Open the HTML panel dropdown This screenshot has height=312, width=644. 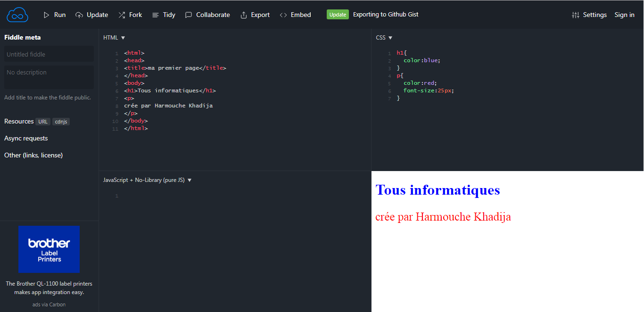point(114,37)
